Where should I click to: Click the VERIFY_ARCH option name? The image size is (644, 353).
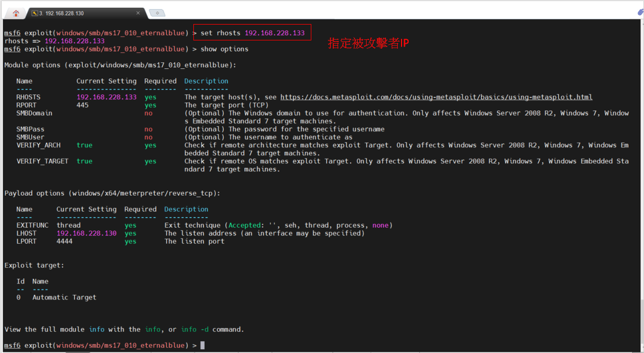[x=38, y=145]
